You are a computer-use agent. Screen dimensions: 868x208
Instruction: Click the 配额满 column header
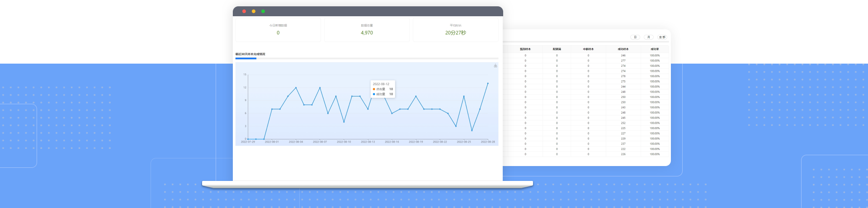pos(557,49)
